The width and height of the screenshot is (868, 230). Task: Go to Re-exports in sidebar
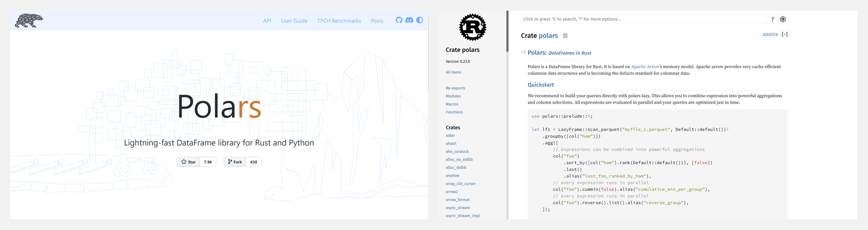(x=455, y=88)
